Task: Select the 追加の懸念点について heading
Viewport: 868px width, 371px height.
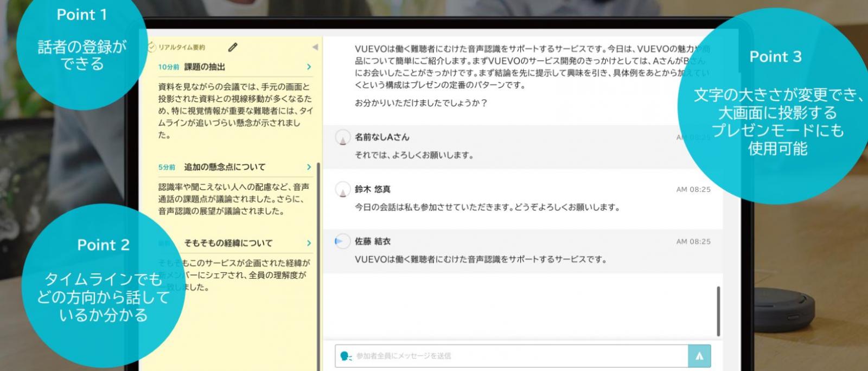Action: click(225, 167)
